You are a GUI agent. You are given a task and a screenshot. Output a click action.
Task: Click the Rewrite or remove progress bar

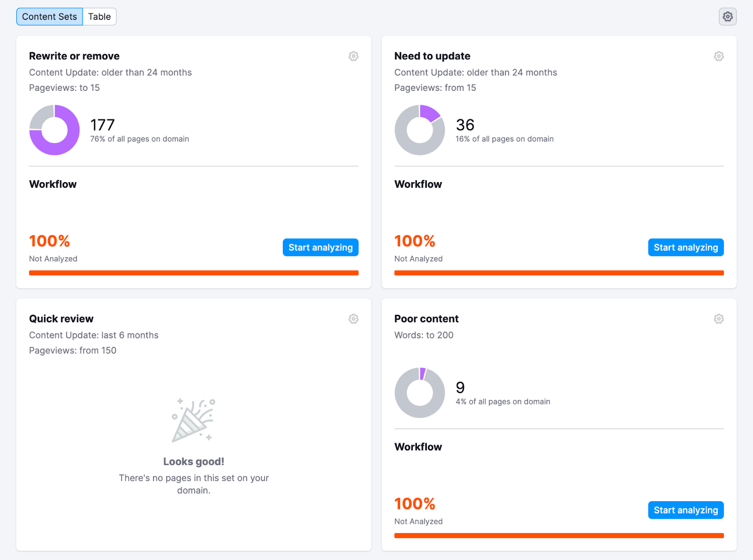click(x=193, y=273)
